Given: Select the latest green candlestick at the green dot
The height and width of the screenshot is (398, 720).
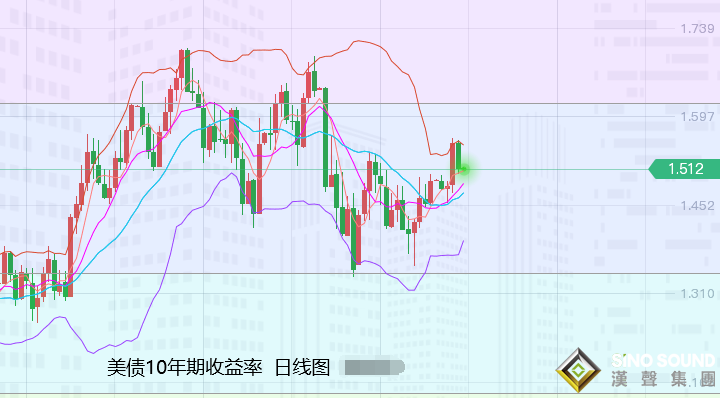Looking at the screenshot, I should pyautogui.click(x=458, y=157).
